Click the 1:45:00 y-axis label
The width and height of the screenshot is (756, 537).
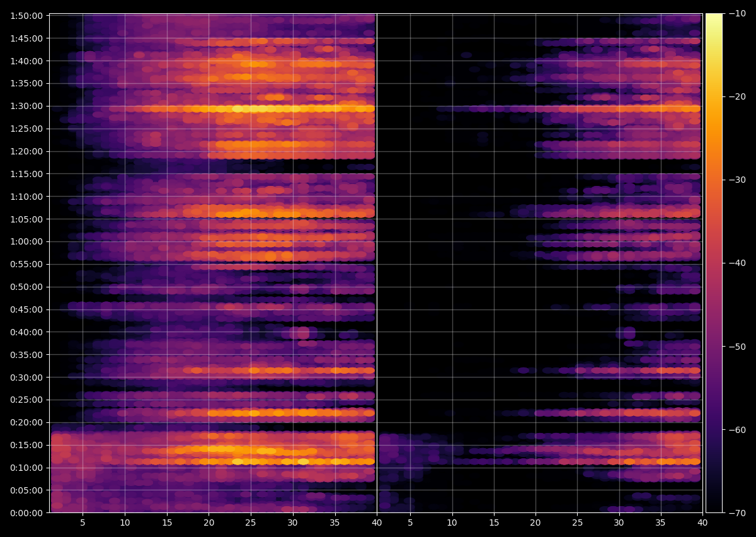(x=27, y=38)
